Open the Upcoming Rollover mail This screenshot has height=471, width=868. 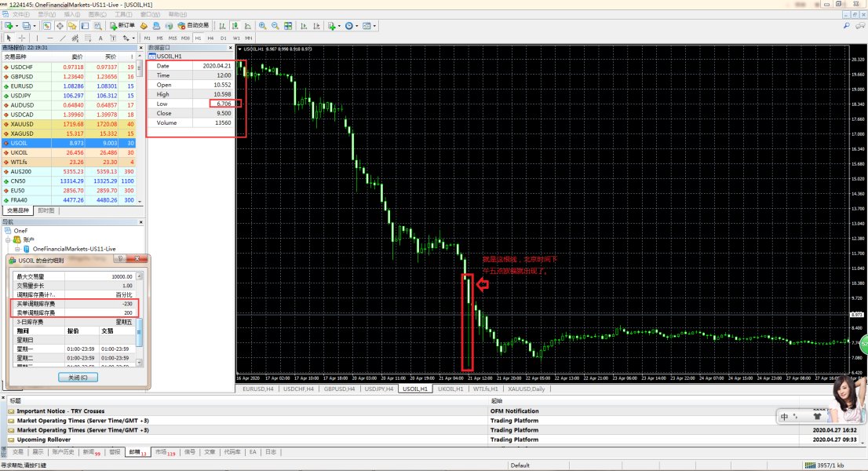44,440
